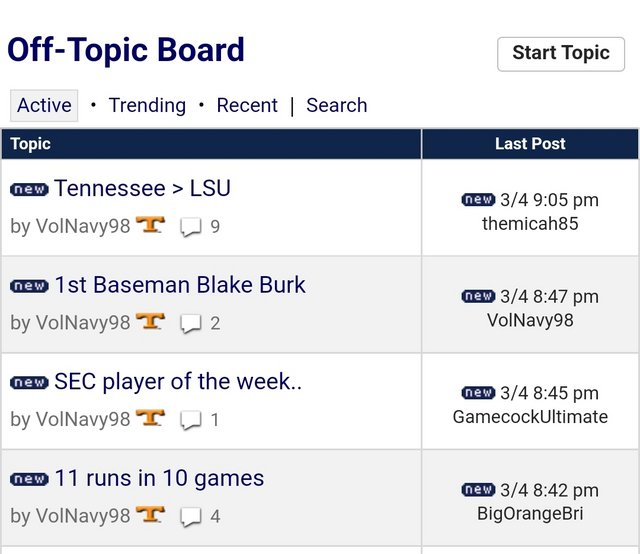Viewport: 640px width, 554px height.
Task: Switch to the Trending tab
Action: click(147, 105)
